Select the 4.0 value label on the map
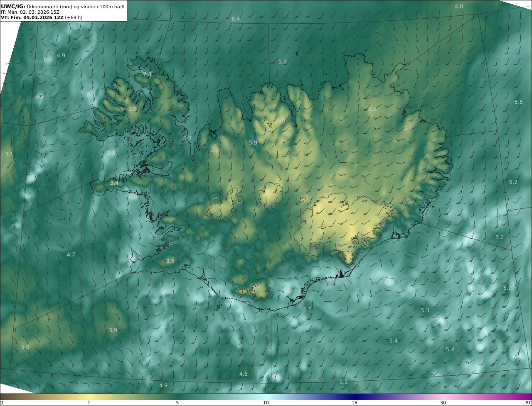This screenshot has height=406, width=532. [458, 6]
